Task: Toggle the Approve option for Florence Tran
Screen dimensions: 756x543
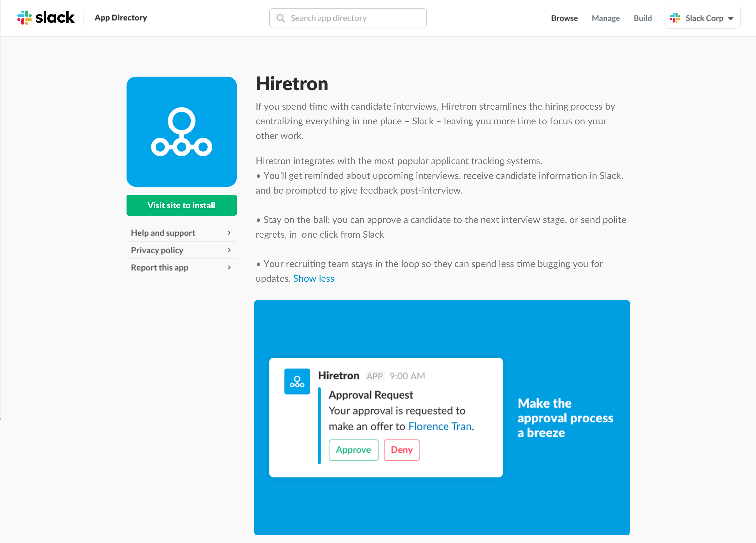Action: pos(353,450)
